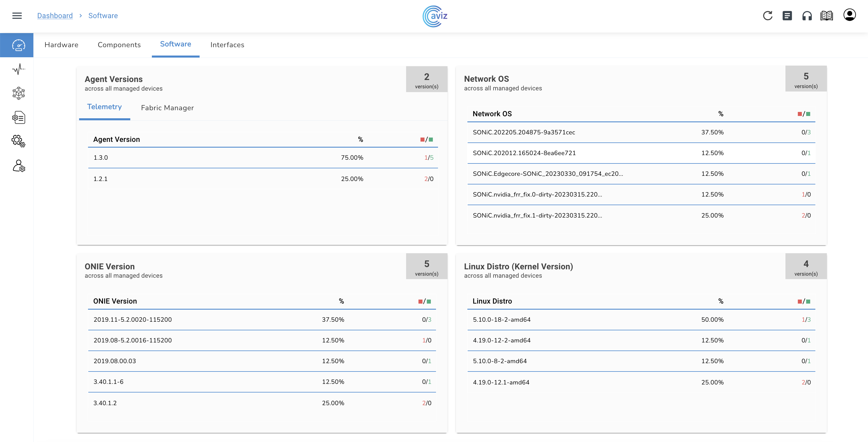Click the support headset icon
The width and height of the screenshot is (868, 442).
(x=807, y=16)
